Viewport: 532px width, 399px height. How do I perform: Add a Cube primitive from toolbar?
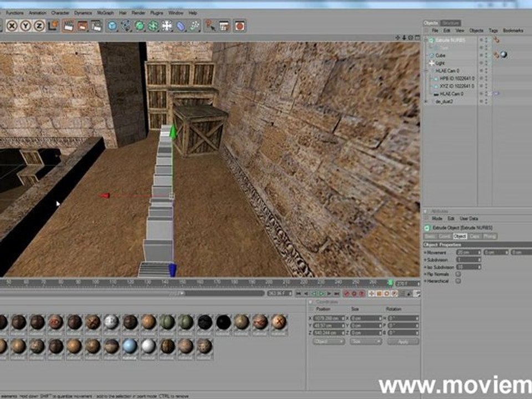pyautogui.click(x=112, y=26)
